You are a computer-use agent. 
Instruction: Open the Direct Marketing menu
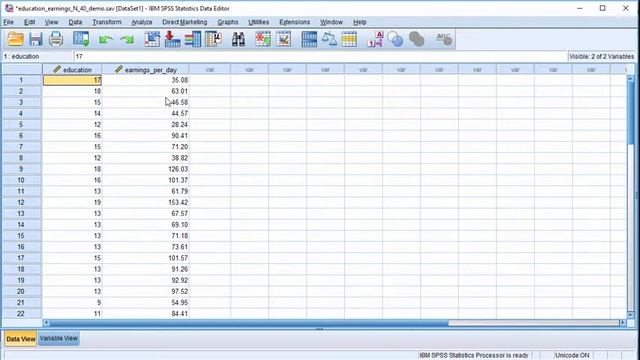point(184,22)
